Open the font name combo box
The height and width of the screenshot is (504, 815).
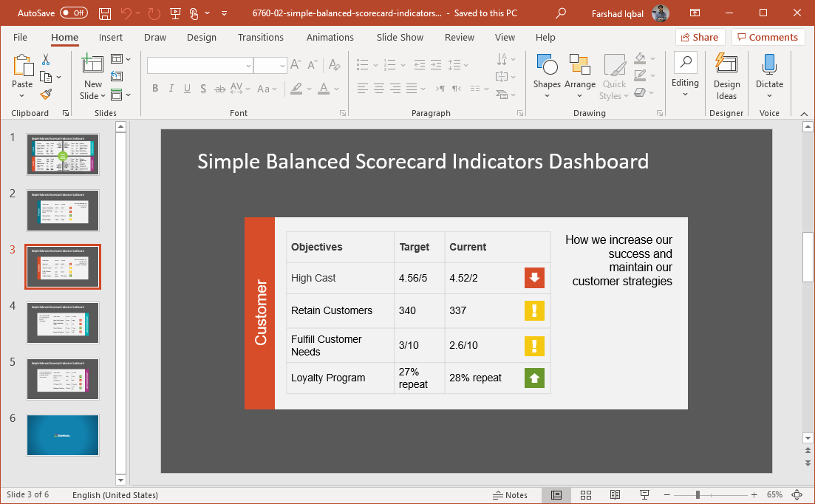point(200,66)
